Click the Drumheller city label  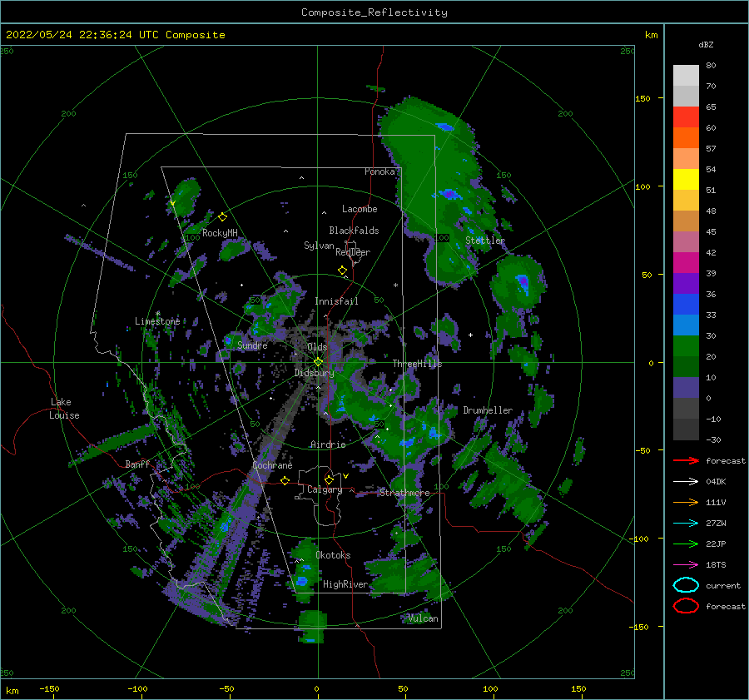[488, 410]
